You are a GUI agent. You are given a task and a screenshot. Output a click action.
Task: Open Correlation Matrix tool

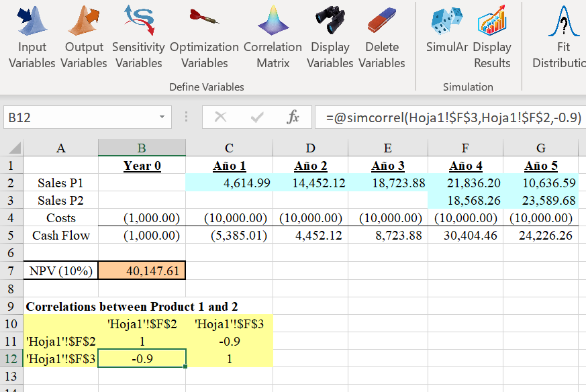[273, 37]
